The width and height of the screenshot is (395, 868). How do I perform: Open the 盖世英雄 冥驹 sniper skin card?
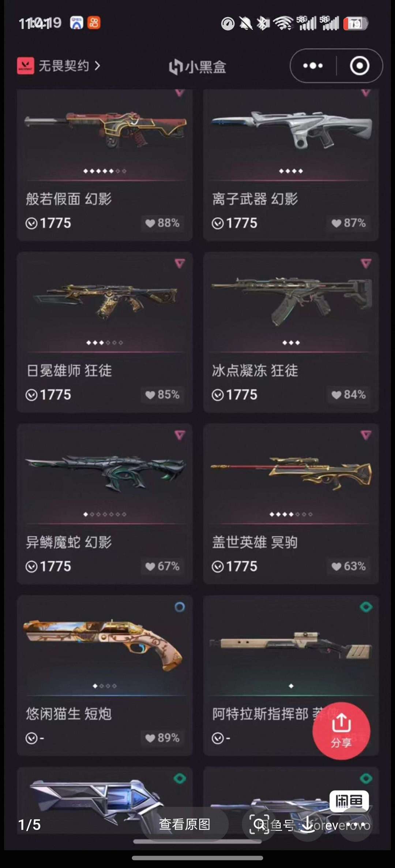(x=291, y=504)
